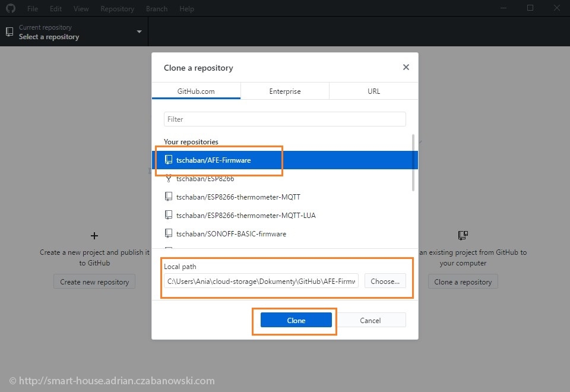Open the Repository menu
The height and width of the screenshot is (392, 570).
[x=118, y=9]
